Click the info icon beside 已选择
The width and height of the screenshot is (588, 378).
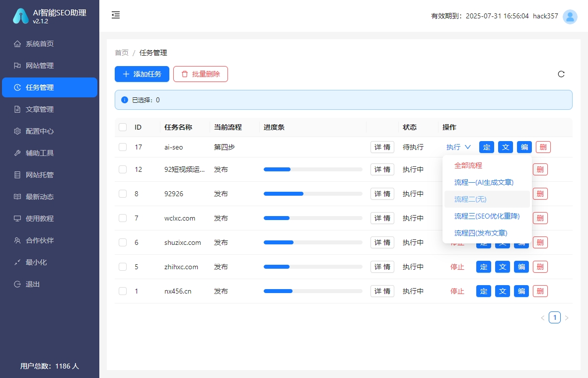125,100
